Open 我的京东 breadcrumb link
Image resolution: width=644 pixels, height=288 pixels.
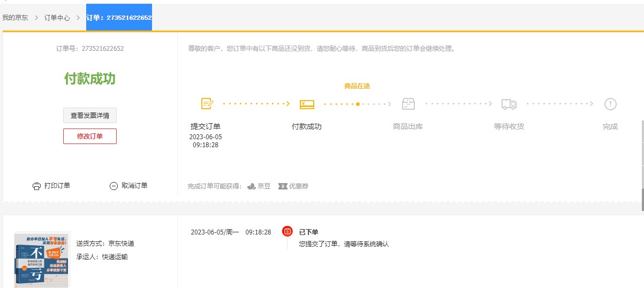click(x=16, y=18)
